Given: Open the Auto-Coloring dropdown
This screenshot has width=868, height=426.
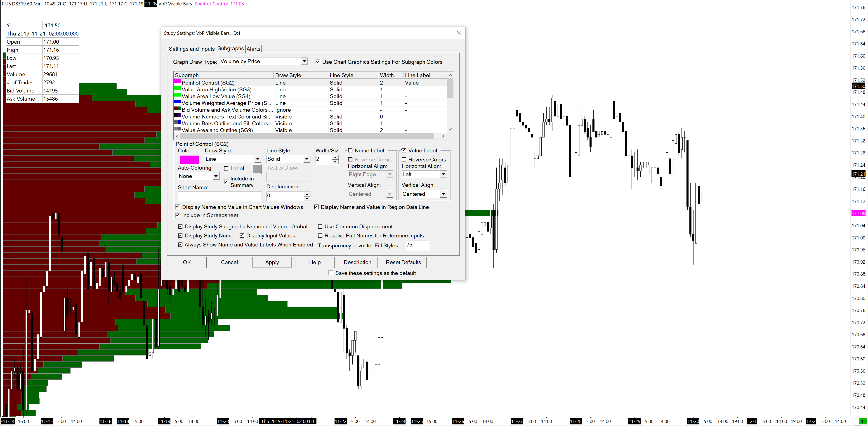Looking at the screenshot, I should coord(216,176).
